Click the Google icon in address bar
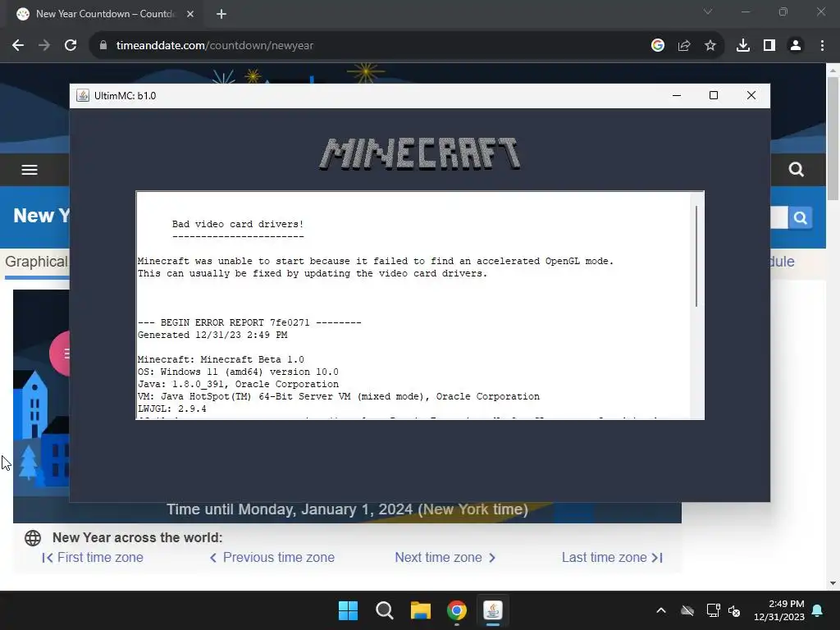Screen dimensions: 840x630 click(658, 46)
